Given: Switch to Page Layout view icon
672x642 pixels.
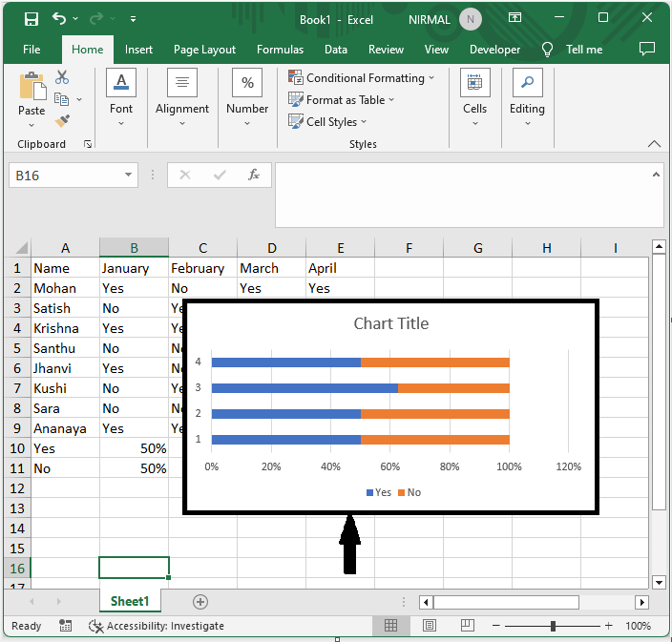Looking at the screenshot, I should 429,625.
